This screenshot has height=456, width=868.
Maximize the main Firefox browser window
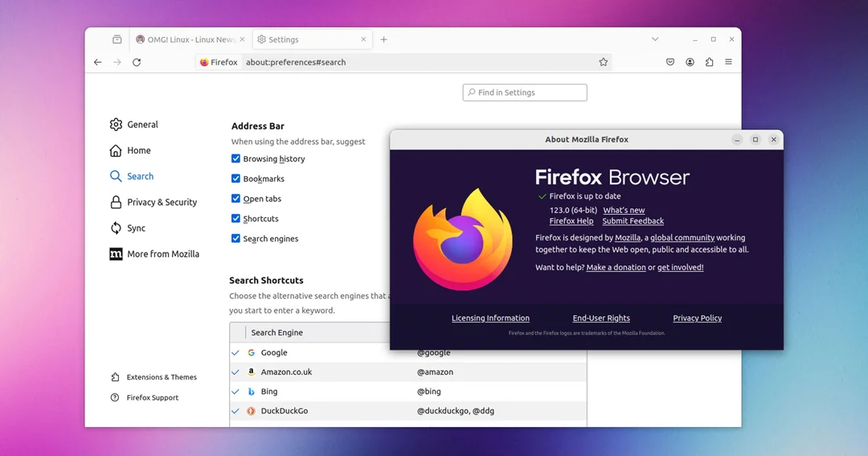point(714,39)
